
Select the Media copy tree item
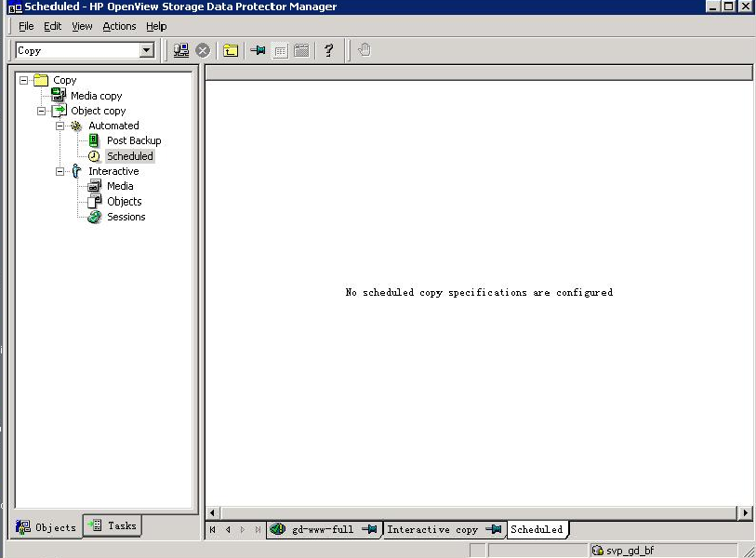97,96
